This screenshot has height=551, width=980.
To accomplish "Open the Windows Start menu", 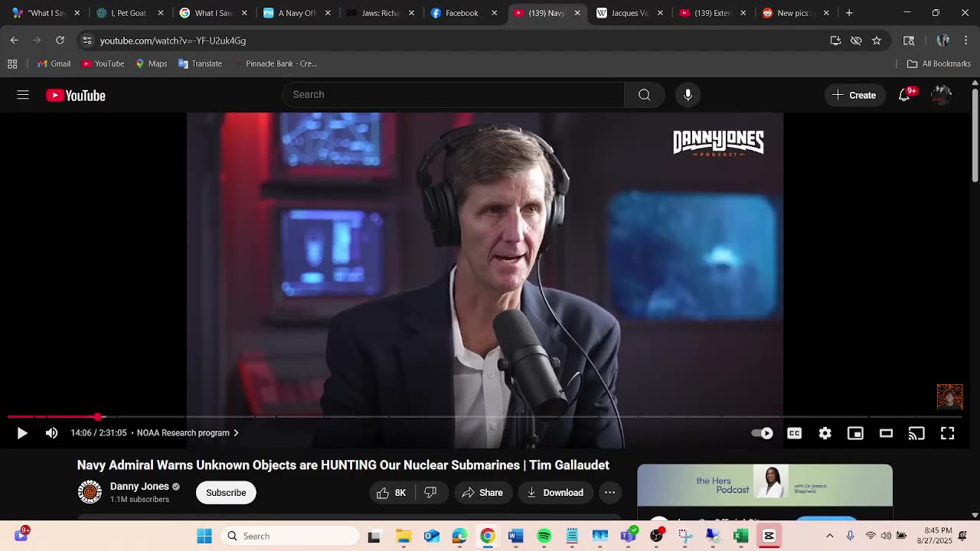I will click(204, 536).
